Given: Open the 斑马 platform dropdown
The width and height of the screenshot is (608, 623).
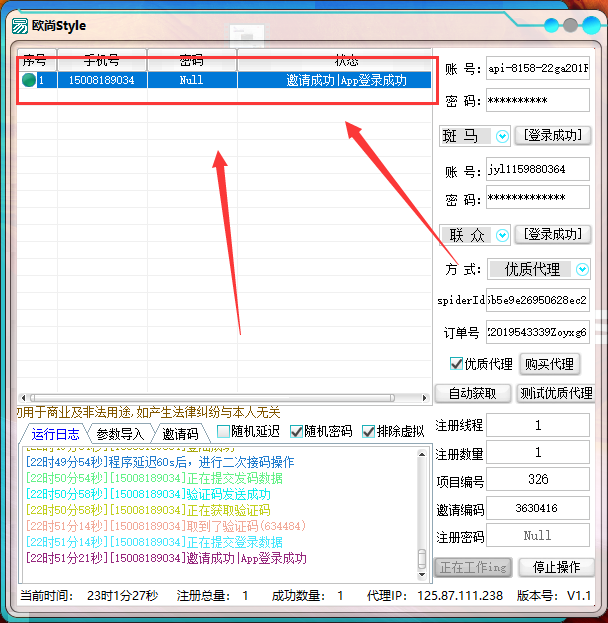Looking at the screenshot, I should [502, 136].
